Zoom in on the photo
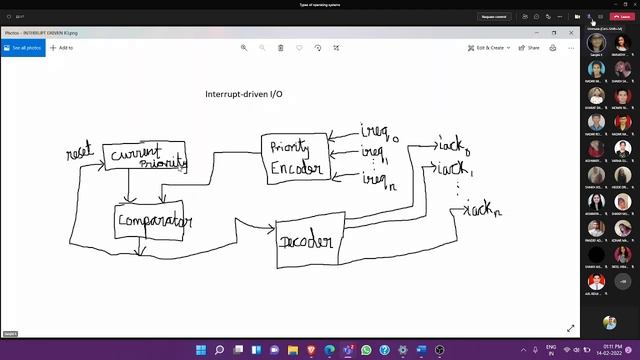This screenshot has height=360, width=640. [244, 48]
